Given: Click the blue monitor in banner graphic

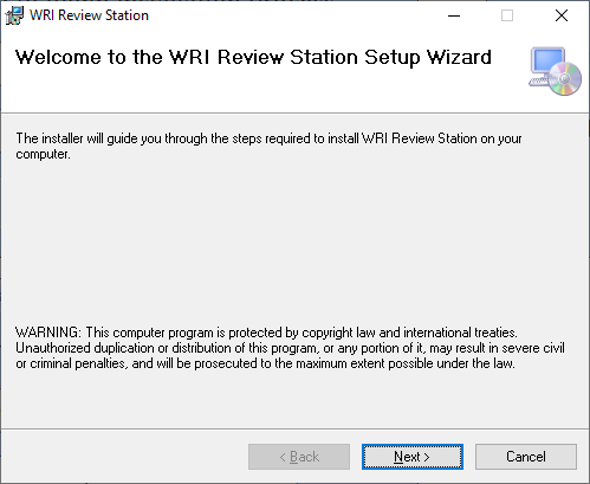Looking at the screenshot, I should (x=548, y=60).
